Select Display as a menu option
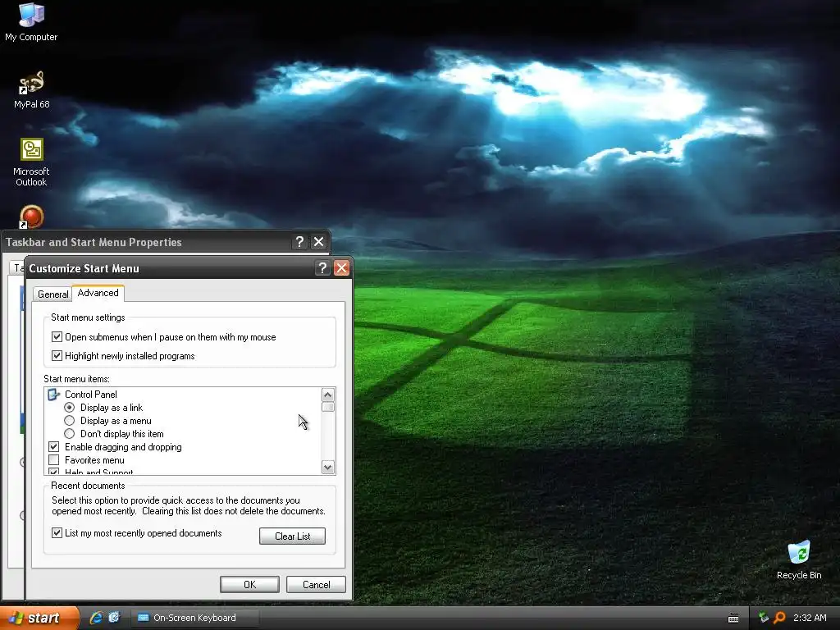 tap(69, 421)
